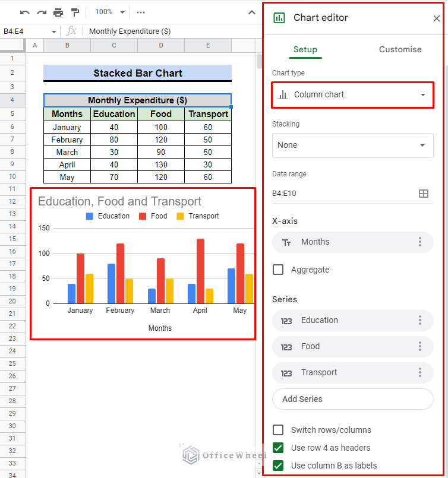
Task: Open three-dot menu for Transport series
Action: pyautogui.click(x=419, y=372)
